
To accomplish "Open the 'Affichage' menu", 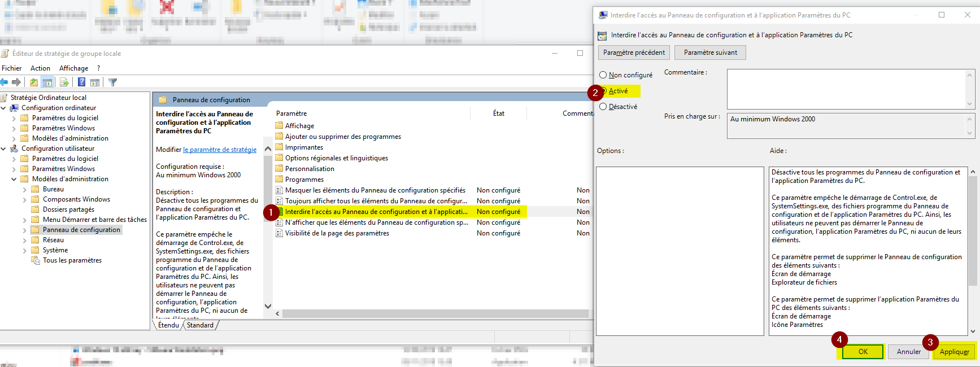I will click(x=73, y=68).
